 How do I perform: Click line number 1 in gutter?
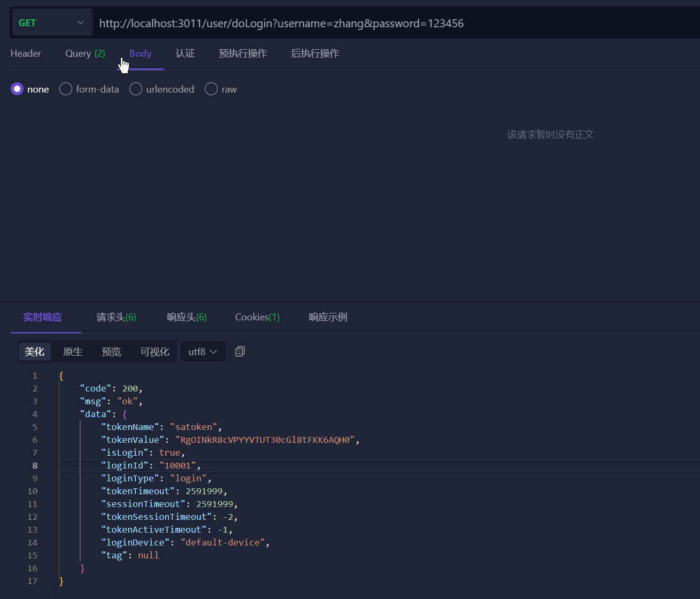pos(35,375)
